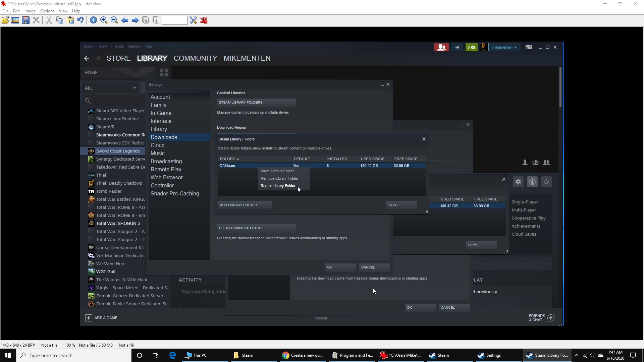Viewport: 644px width, 362px height.
Task: Select Shader Pre-Caching in Settings list
Action: click(x=175, y=194)
